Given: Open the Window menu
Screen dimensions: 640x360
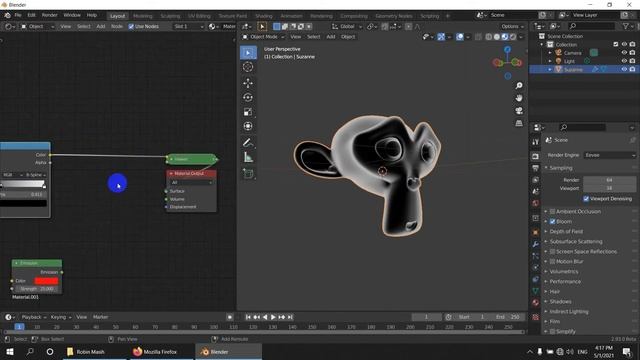Looking at the screenshot, I should (x=72, y=15).
